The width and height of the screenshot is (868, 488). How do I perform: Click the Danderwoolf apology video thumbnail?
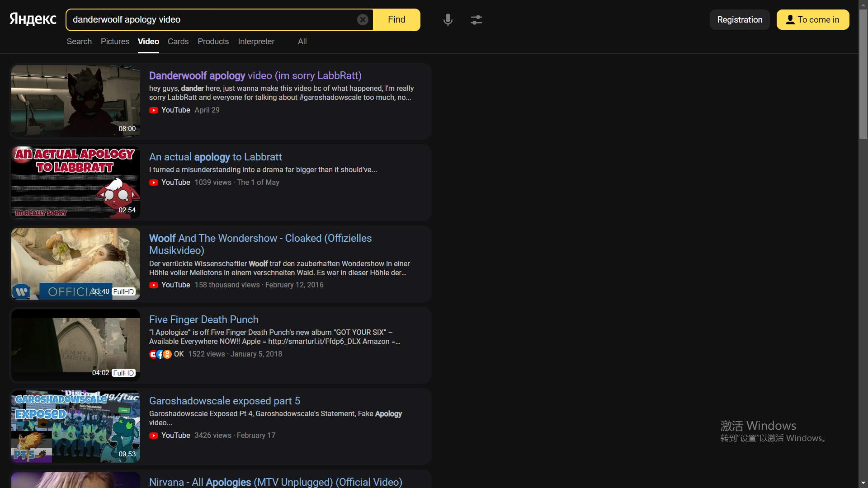pos(75,101)
